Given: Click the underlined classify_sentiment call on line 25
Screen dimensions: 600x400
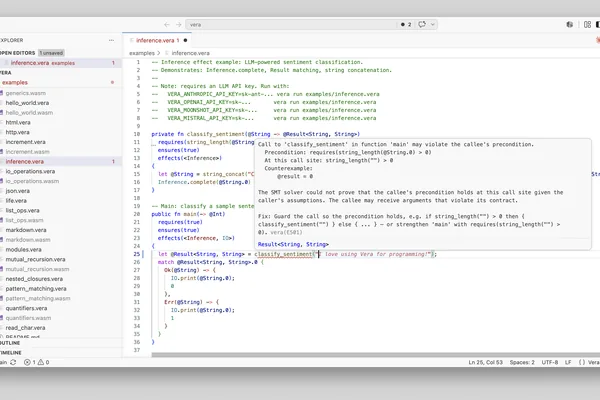Looking at the screenshot, I should point(283,254).
